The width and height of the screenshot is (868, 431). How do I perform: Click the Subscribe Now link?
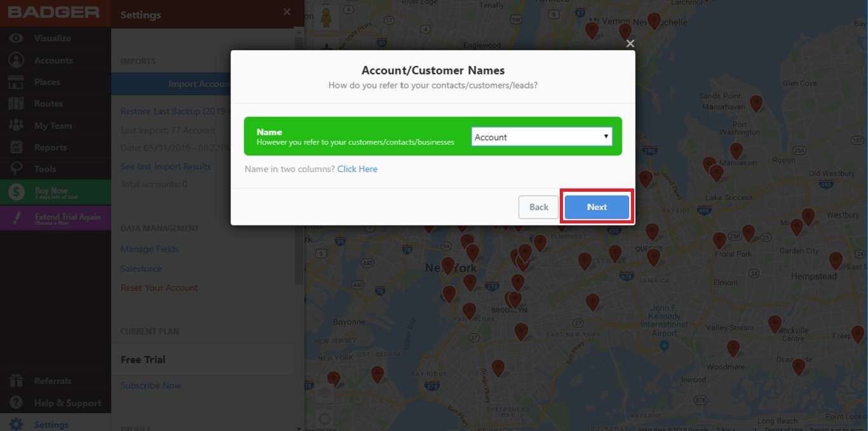(151, 385)
